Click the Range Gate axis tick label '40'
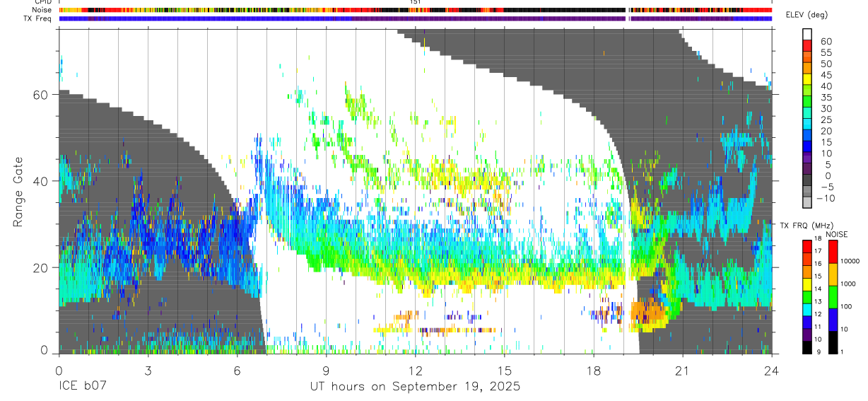This screenshot has height=401, width=868. click(x=40, y=181)
